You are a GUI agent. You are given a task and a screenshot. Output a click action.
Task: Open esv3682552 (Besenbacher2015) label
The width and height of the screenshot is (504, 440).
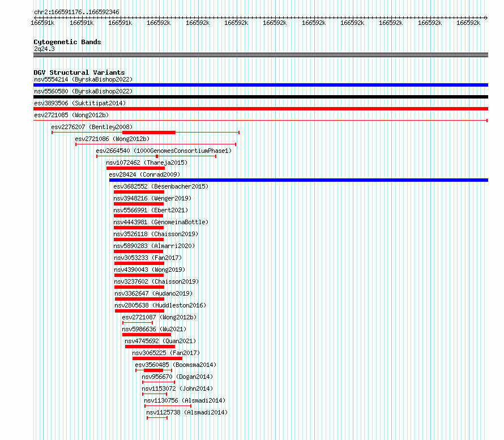(161, 186)
